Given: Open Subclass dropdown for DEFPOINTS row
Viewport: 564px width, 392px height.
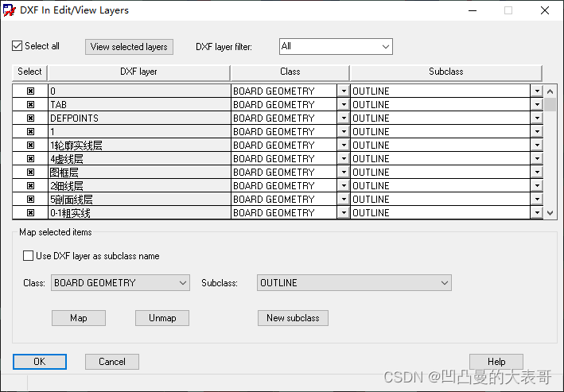Looking at the screenshot, I should 537,118.
